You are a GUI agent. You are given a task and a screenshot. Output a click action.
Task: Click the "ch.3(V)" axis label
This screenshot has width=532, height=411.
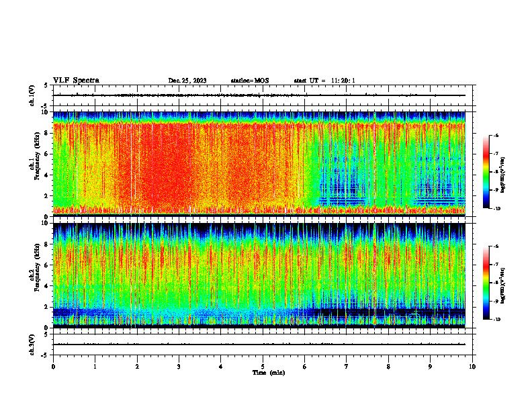tap(32, 345)
